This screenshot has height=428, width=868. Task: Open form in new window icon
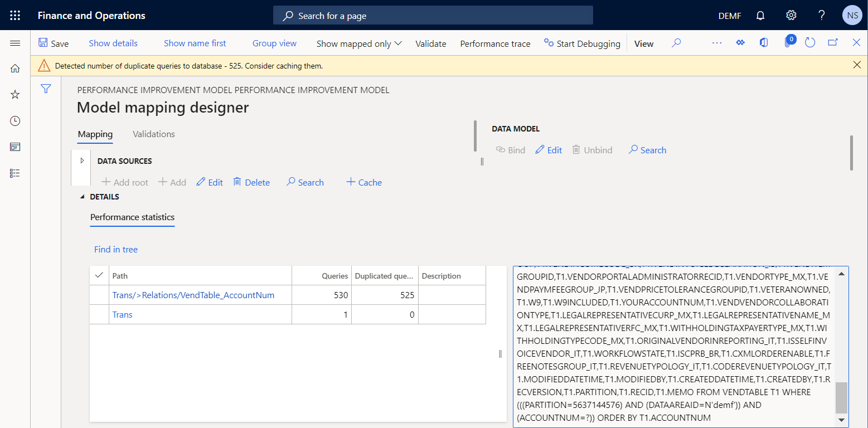coord(833,43)
